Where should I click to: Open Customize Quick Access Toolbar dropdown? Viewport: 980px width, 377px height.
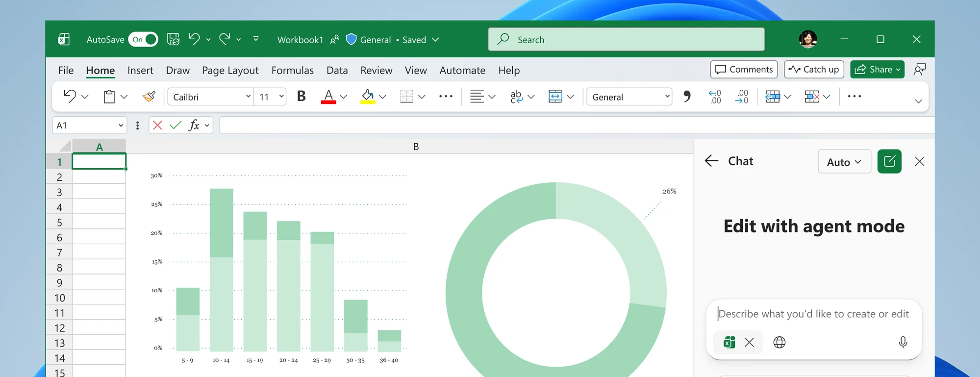[256, 39]
